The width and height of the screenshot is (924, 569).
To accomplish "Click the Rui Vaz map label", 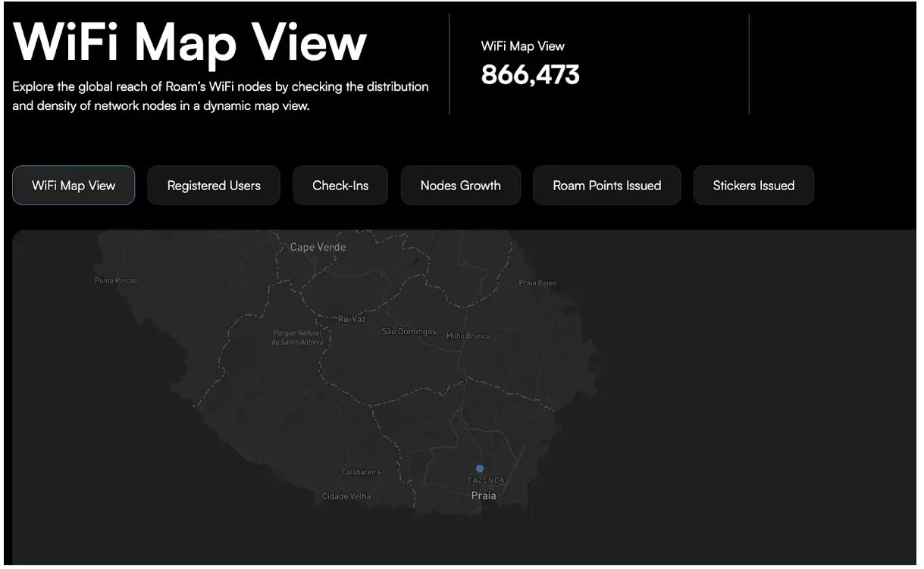I will (x=352, y=319).
